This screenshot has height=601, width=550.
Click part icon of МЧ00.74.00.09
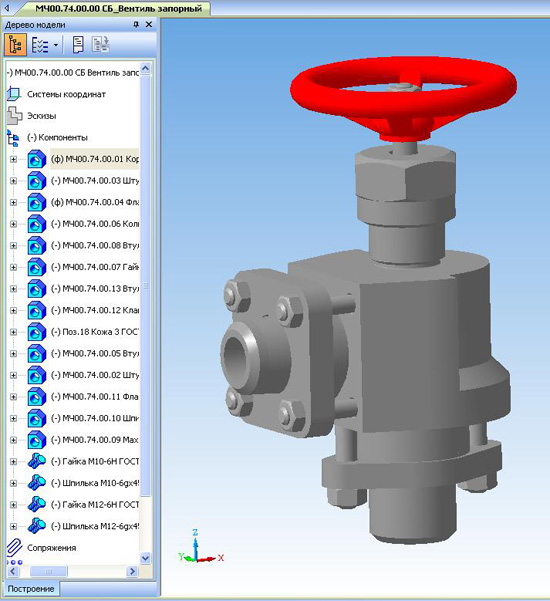point(37,440)
